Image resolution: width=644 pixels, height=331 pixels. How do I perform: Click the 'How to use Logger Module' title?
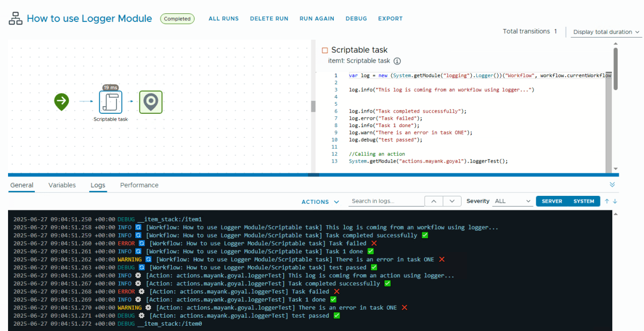[x=89, y=19]
